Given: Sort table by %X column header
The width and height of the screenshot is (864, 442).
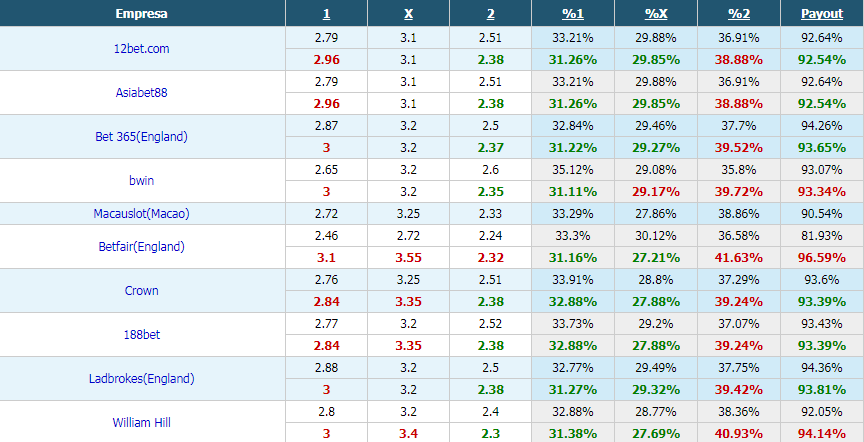Looking at the screenshot, I should click(656, 14).
